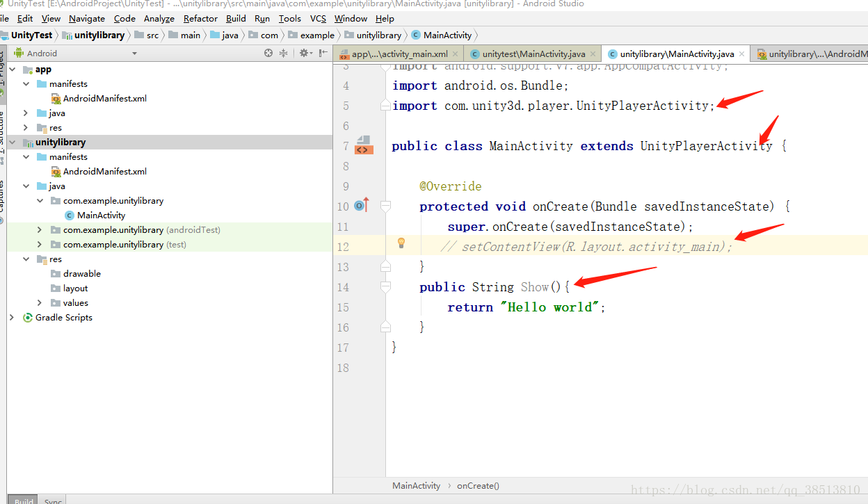
Task: Fold the onCreate method at line 10
Action: tap(385, 206)
